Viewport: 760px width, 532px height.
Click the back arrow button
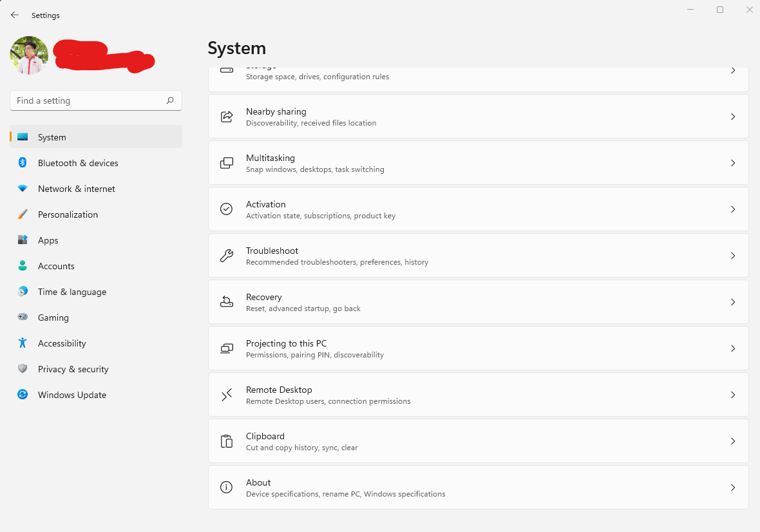coord(15,15)
